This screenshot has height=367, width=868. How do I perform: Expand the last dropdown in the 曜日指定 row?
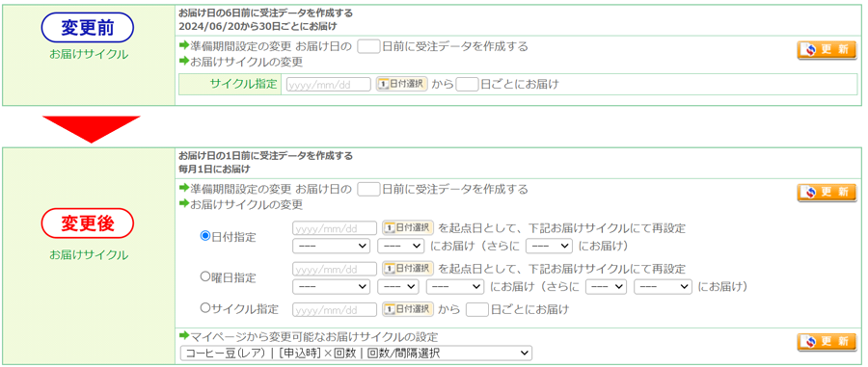click(x=664, y=287)
